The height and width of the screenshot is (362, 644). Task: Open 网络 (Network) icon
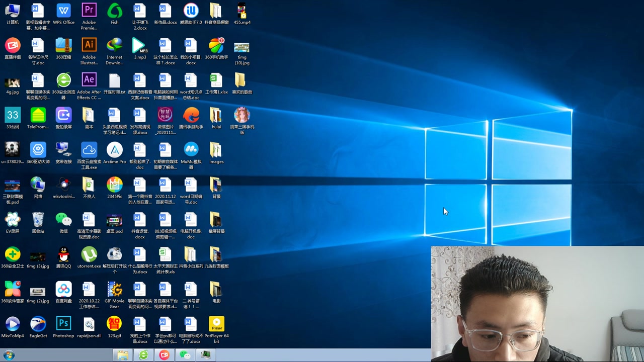point(38,188)
